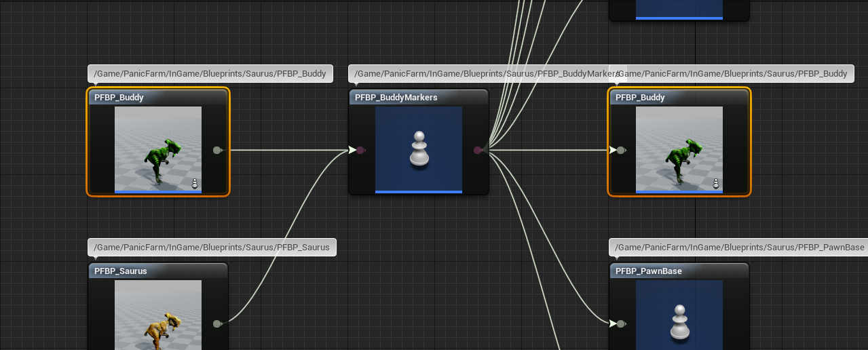Click the output pin on PFBP_Saurus node
868x350 pixels.
coord(217,324)
